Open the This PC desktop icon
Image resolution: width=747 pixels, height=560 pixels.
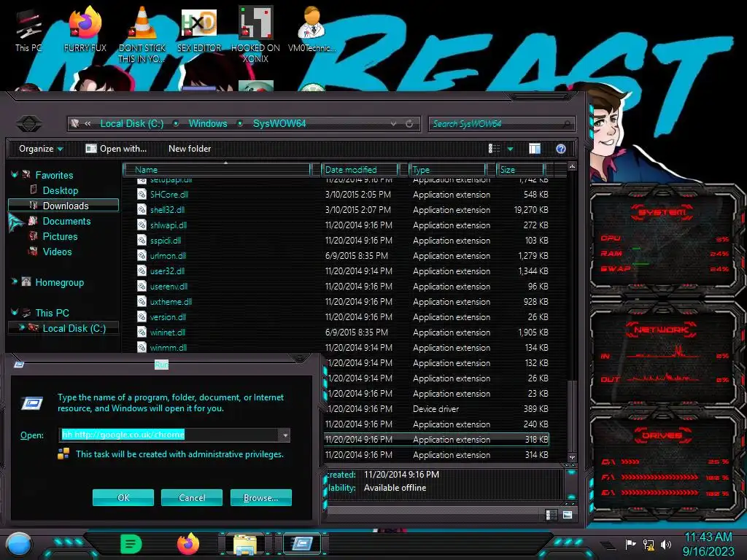click(28, 30)
